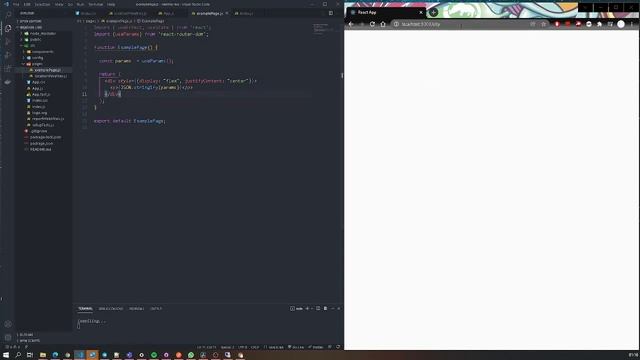Open App.css in the explorer
This screenshot has width=640, height=360.
pyautogui.click(x=38, y=82)
